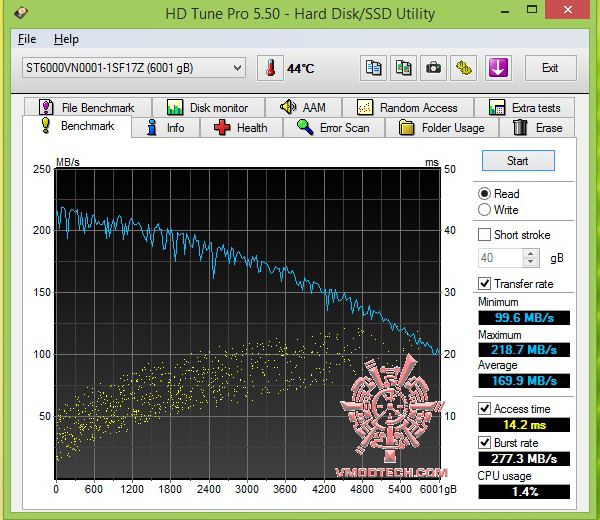Switch to the Health tab
The width and height of the screenshot is (600, 520).
click(x=241, y=127)
